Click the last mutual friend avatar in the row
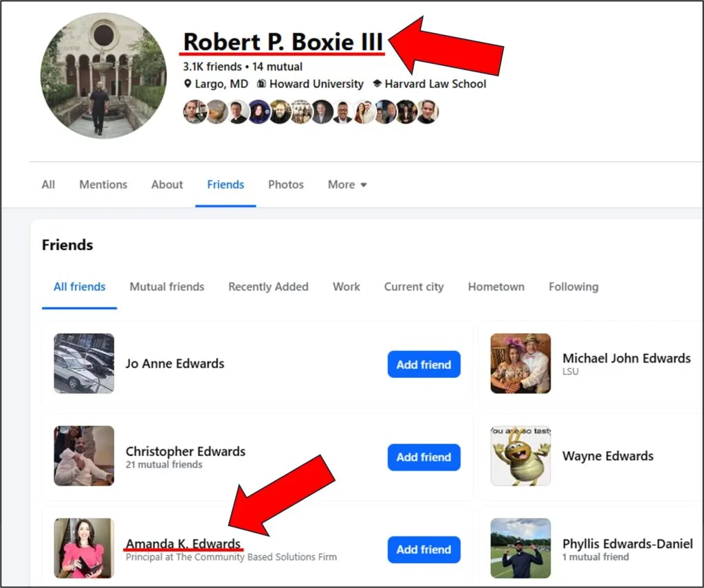Image resolution: width=704 pixels, height=588 pixels. (x=428, y=112)
